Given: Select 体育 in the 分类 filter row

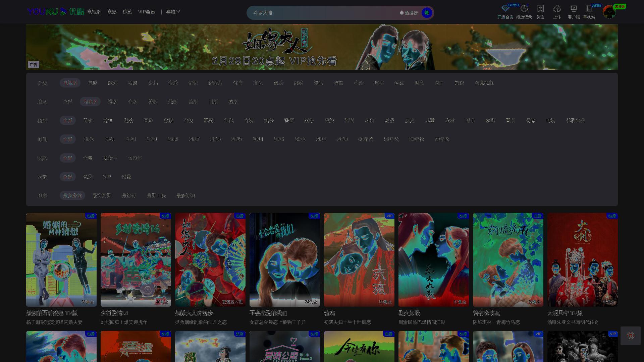Looking at the screenshot, I should pyautogui.click(x=238, y=83).
